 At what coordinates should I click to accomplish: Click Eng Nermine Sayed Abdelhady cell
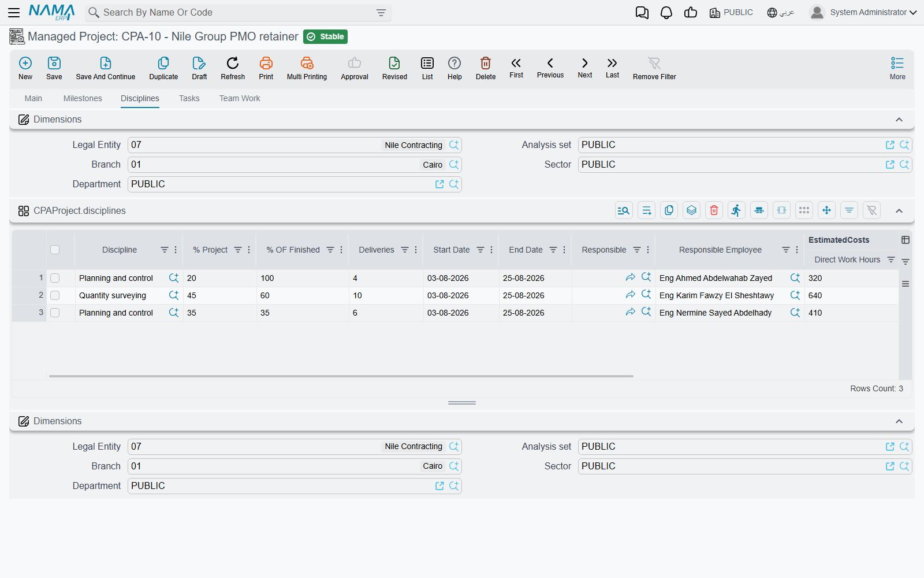coord(716,313)
